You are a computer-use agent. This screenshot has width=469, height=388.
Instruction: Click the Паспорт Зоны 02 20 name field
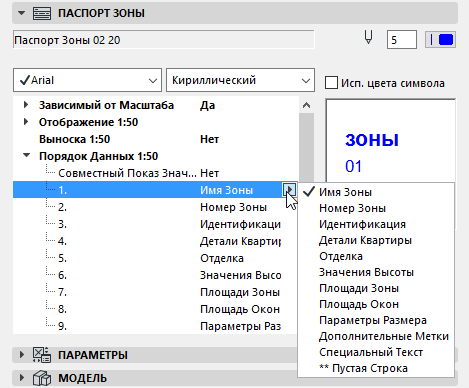(x=163, y=40)
